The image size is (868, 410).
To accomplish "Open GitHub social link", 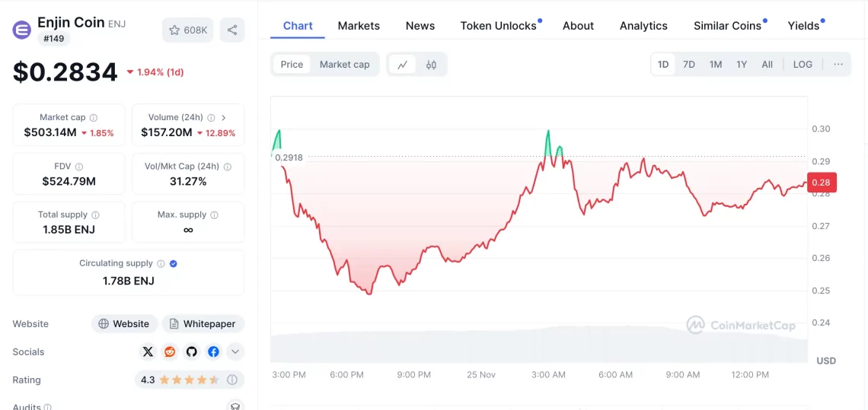I will coord(192,352).
